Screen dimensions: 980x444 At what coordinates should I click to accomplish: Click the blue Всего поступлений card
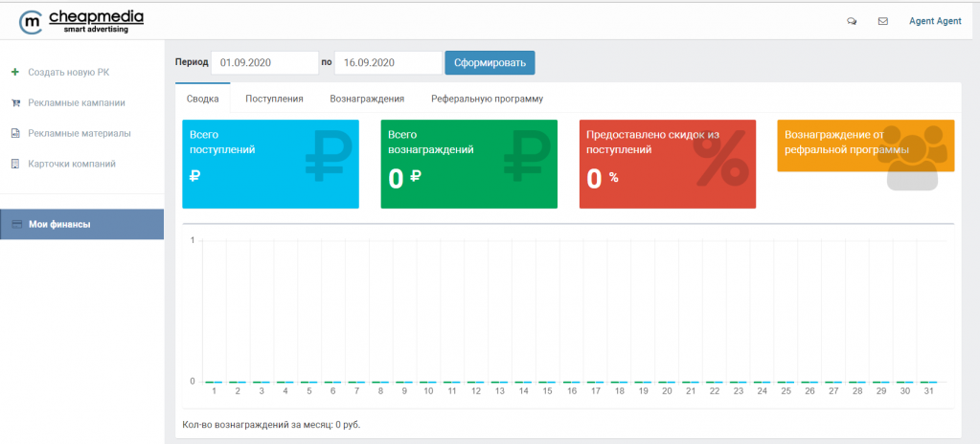[270, 164]
